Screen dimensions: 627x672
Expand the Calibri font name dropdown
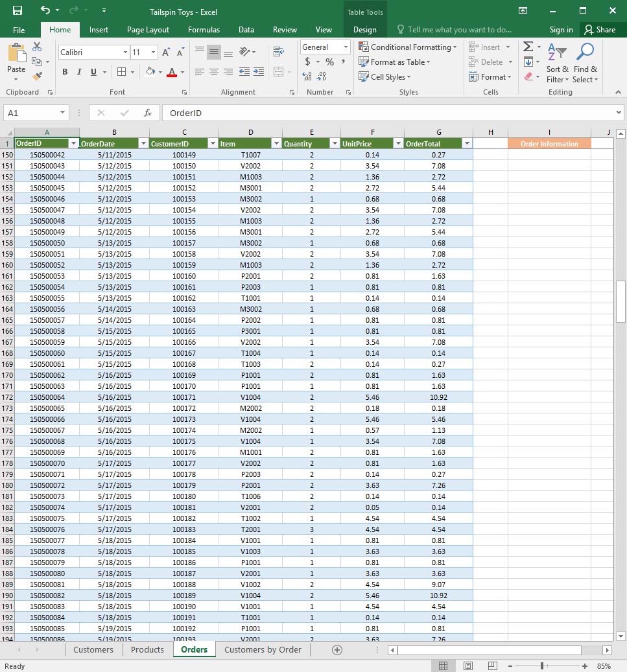[125, 52]
